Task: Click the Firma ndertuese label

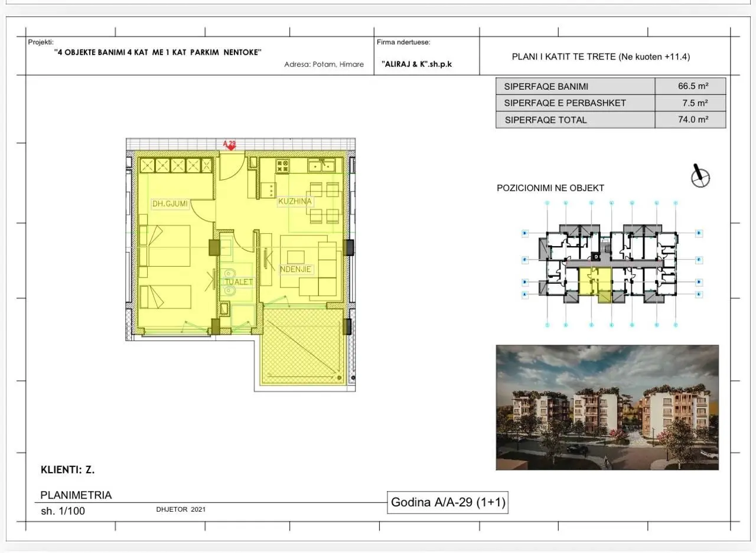Action: (x=403, y=42)
